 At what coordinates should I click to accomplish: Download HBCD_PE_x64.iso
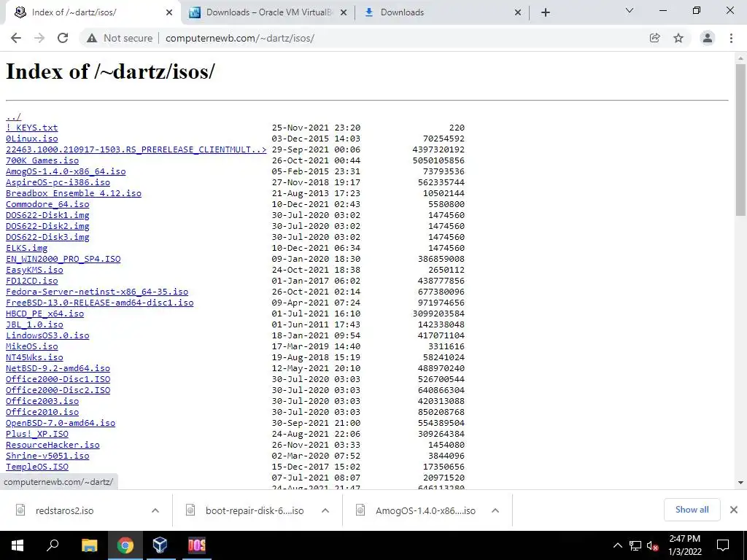[44, 314]
